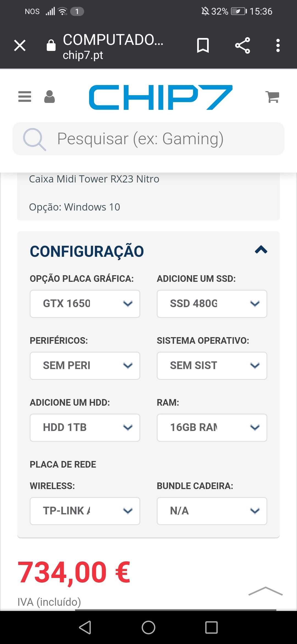
Task: Open the three-dot browser menu
Action: pos(278,45)
